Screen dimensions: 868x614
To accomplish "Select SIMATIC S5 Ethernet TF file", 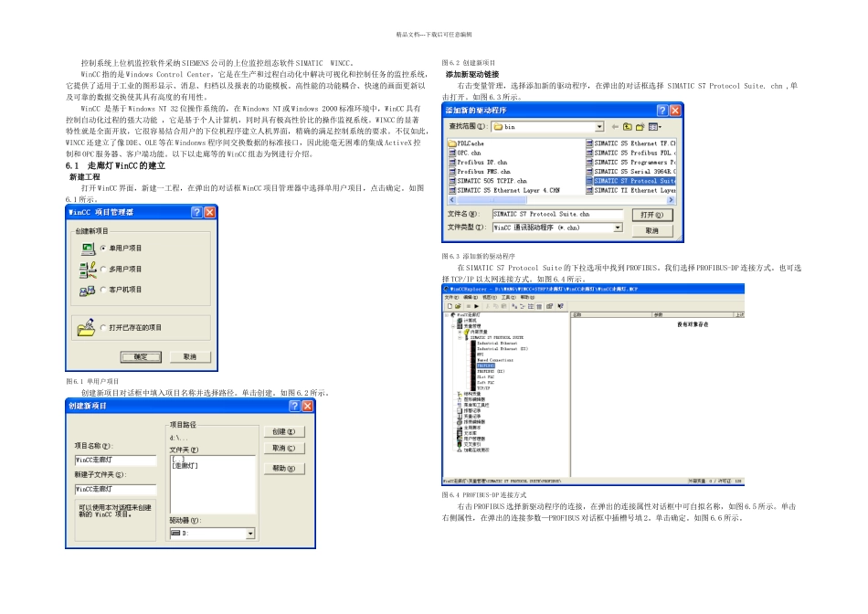I will (631, 143).
